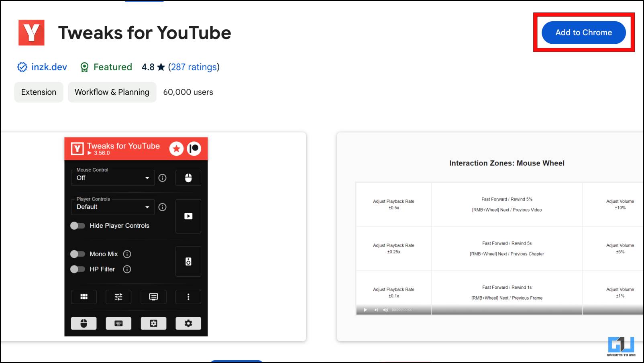Click the star icon in the popup header

click(176, 149)
